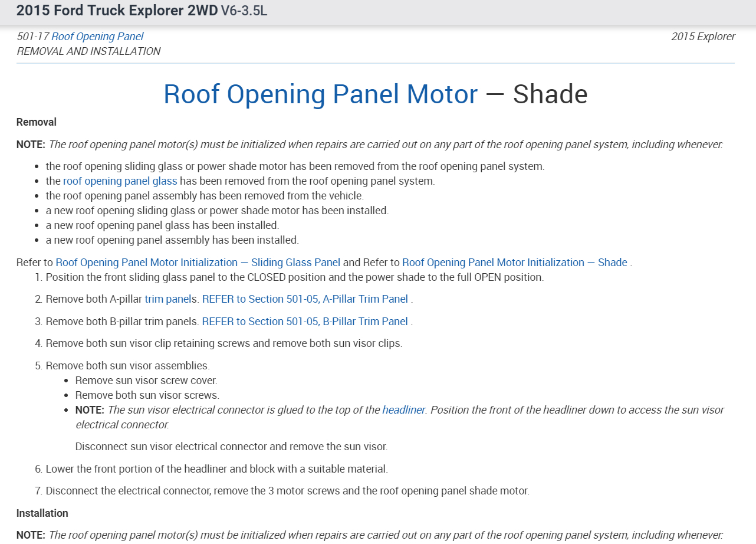Select the 2015 Ford Truck Explorer 2WD heading
The image size is (756, 544).
pos(117,11)
